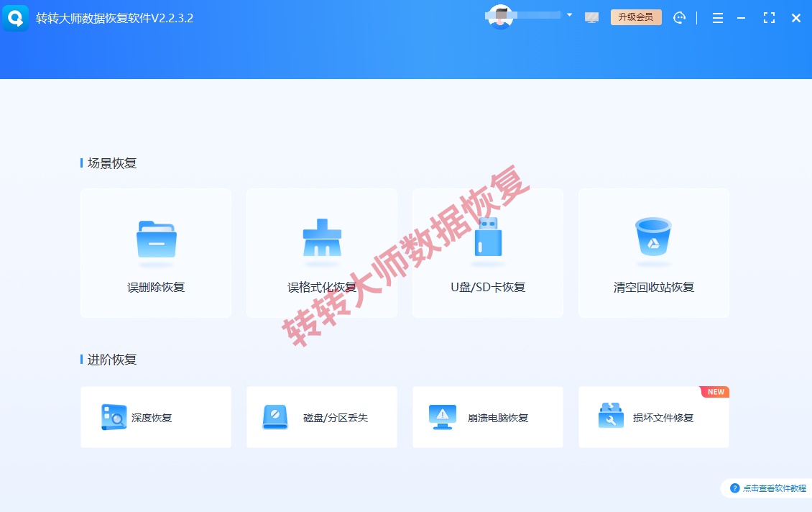812x512 pixels.
Task: Click the 转转大师数据恢复软件V2.2.3.2 title text
Action: point(114,18)
